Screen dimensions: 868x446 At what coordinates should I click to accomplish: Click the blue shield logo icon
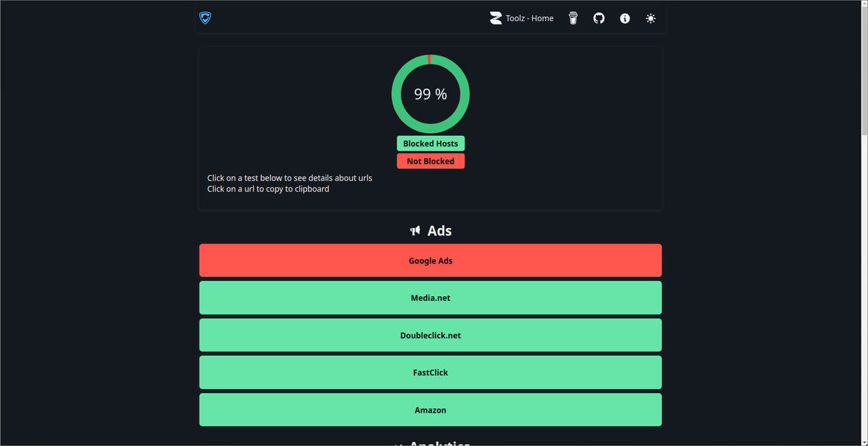pos(205,18)
